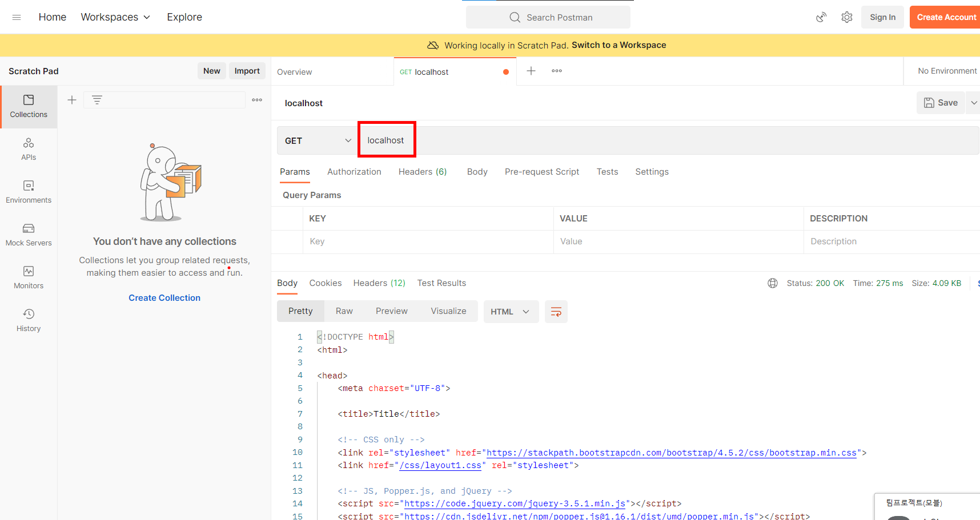Open the /css/layout1.css link
The image size is (980, 520).
point(440,466)
